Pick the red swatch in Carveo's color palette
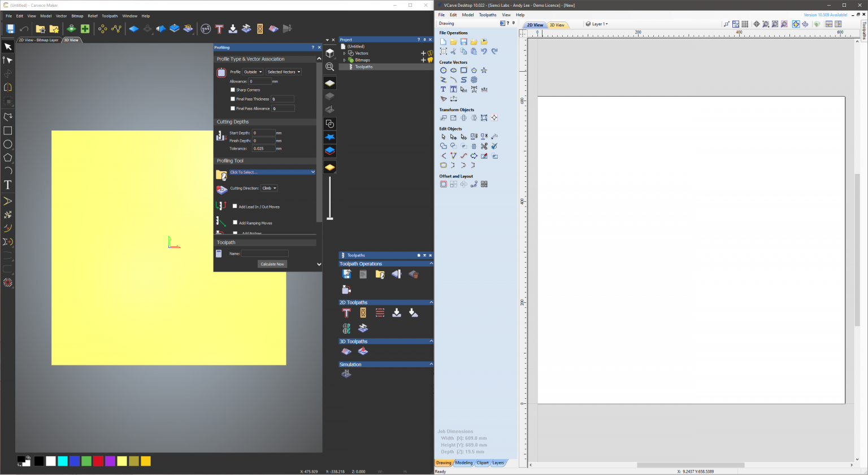 [98, 461]
